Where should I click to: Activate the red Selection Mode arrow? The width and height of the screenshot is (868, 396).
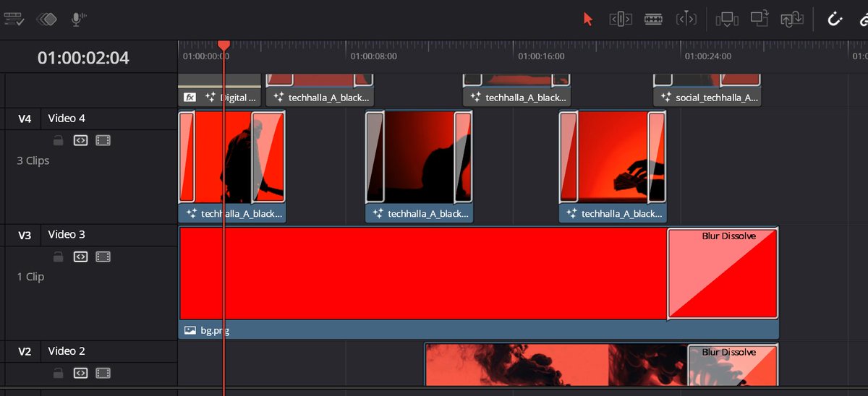588,20
